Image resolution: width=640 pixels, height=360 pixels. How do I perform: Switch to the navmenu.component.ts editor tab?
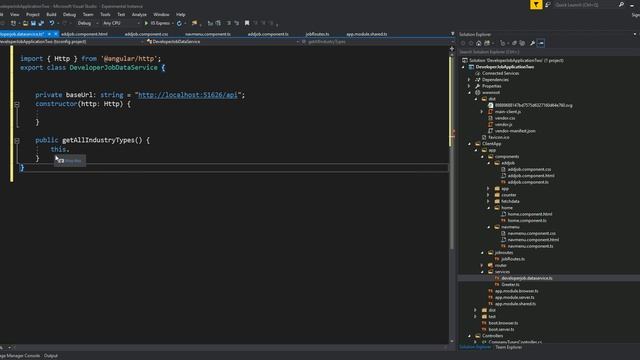(x=208, y=34)
